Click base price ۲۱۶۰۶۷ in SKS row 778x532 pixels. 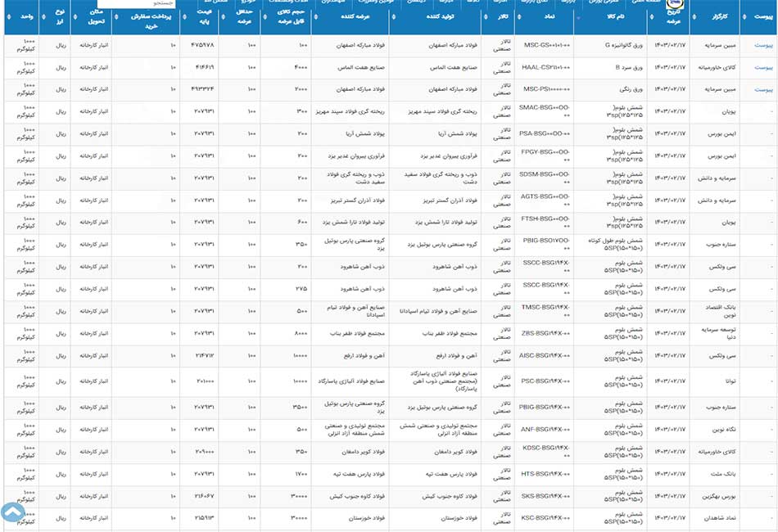pos(204,496)
